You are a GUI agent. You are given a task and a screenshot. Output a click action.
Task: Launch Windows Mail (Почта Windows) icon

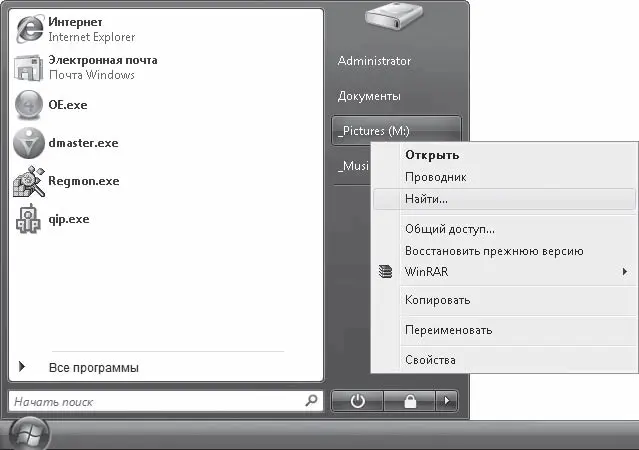pos(28,68)
